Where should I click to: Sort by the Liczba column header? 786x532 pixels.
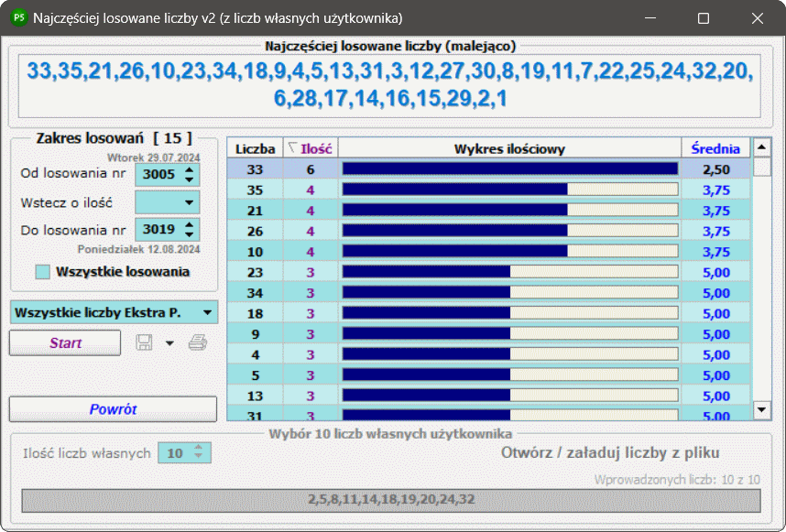click(256, 148)
